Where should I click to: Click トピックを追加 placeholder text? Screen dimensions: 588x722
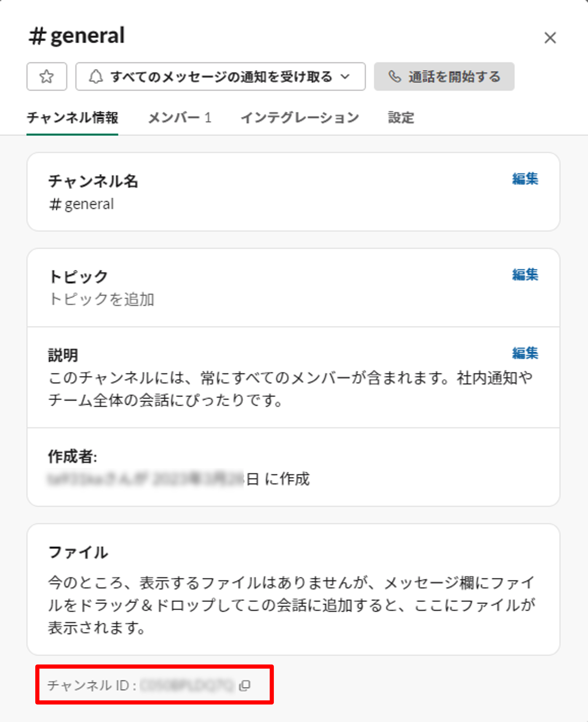(x=102, y=299)
